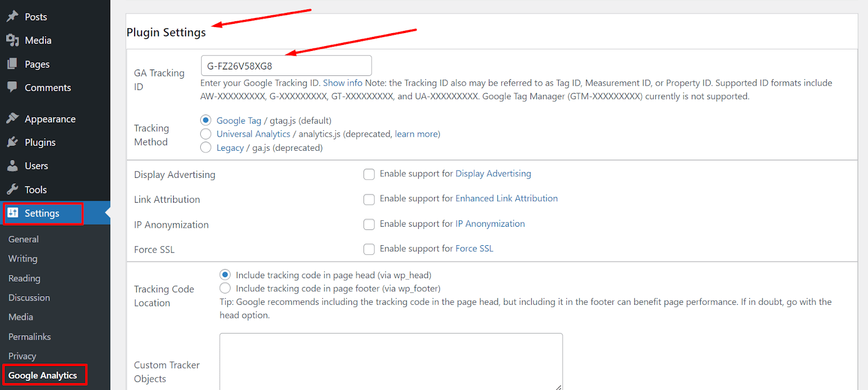Select Google Tag gtag.js tracking method

pyautogui.click(x=206, y=120)
